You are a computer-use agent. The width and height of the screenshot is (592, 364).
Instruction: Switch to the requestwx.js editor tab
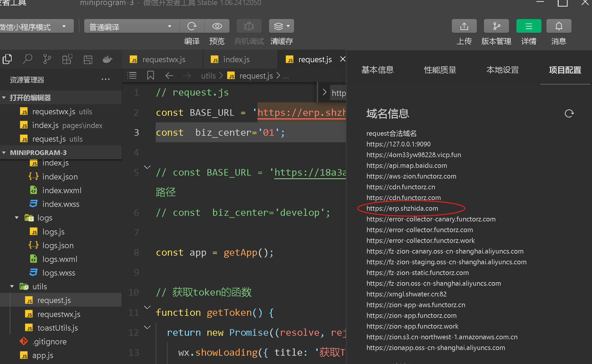coord(163,60)
